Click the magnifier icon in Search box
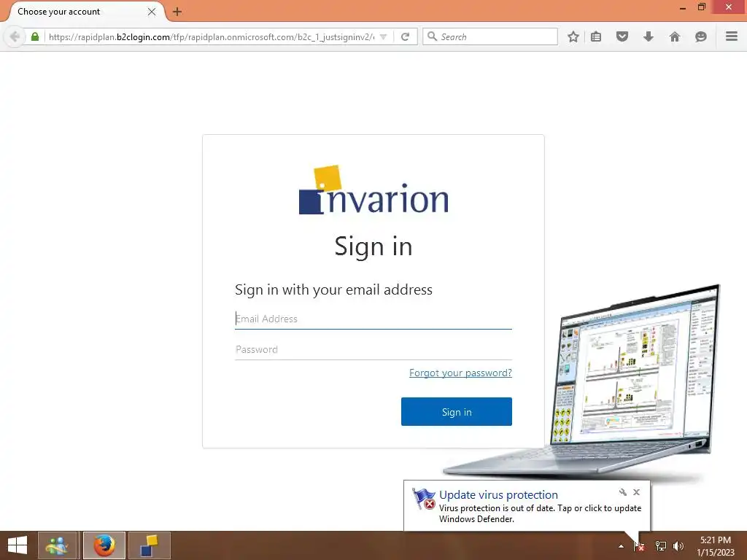Viewport: 747px width, 560px height. (x=432, y=36)
